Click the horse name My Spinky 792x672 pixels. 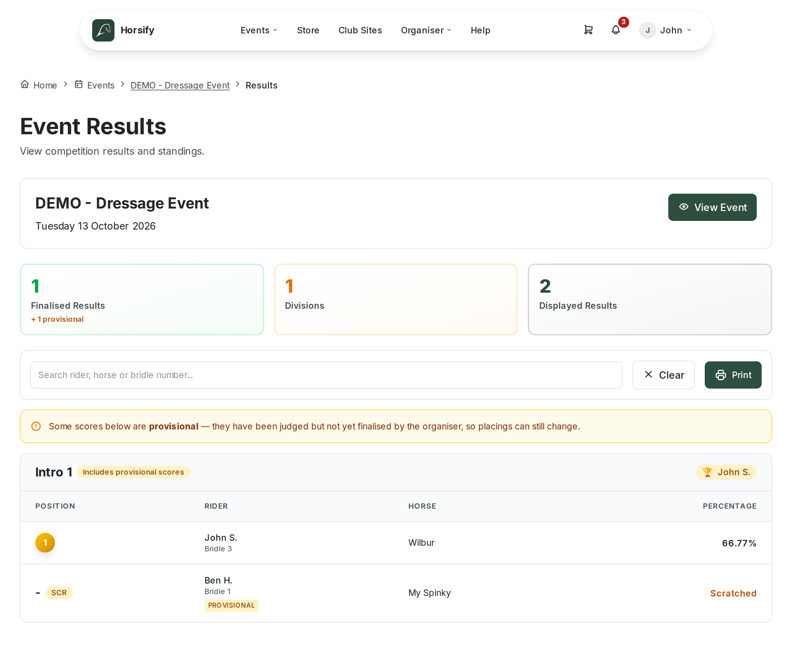click(x=430, y=593)
